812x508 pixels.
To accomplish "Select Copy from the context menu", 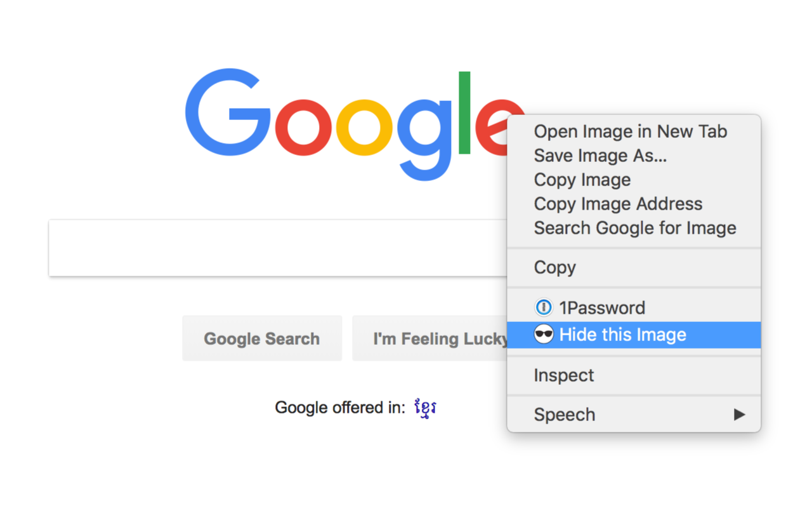I will pos(554,267).
